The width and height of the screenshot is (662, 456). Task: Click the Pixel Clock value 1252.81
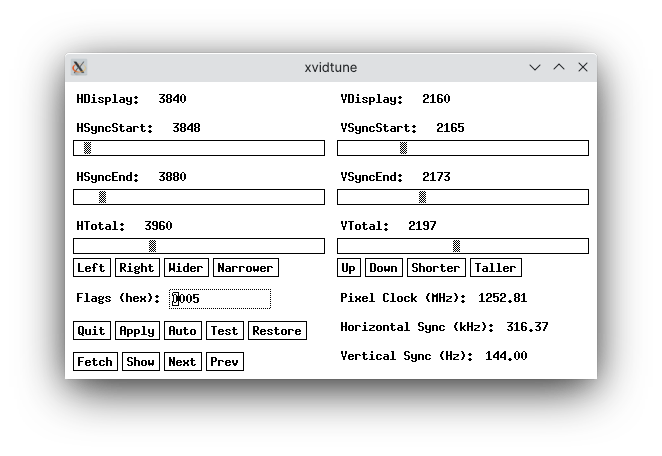point(502,298)
